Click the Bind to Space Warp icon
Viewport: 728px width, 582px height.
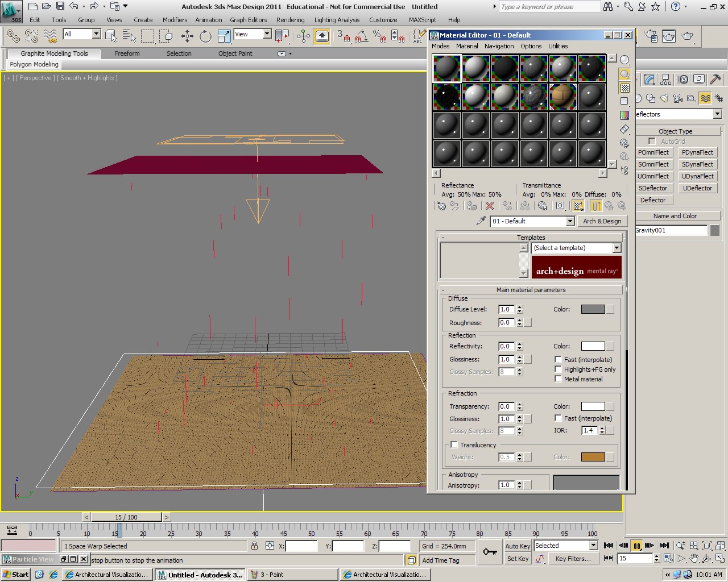[x=50, y=36]
